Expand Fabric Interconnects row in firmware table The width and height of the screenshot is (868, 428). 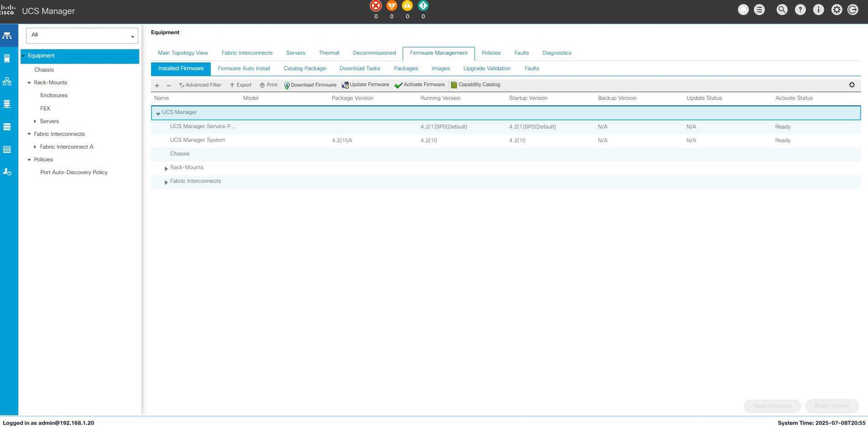[166, 182]
